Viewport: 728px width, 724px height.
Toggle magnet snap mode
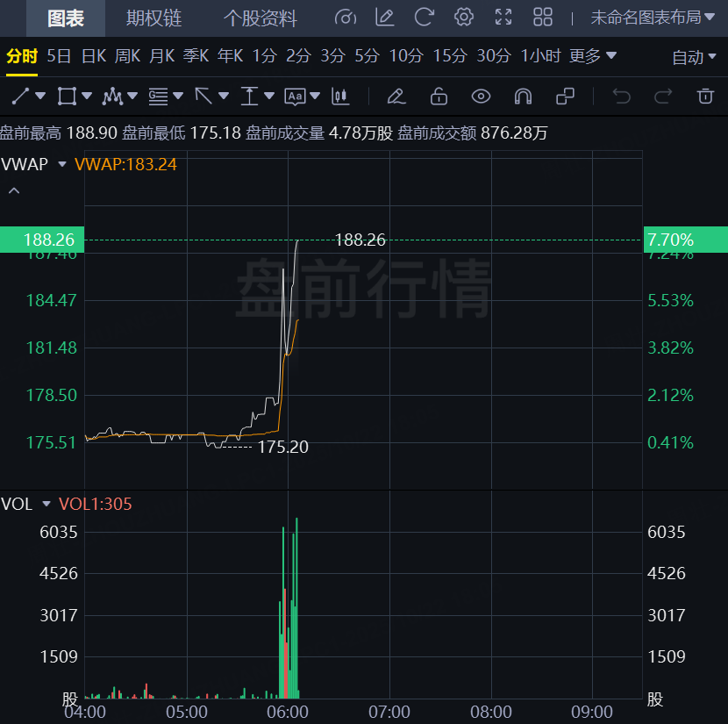tap(523, 97)
